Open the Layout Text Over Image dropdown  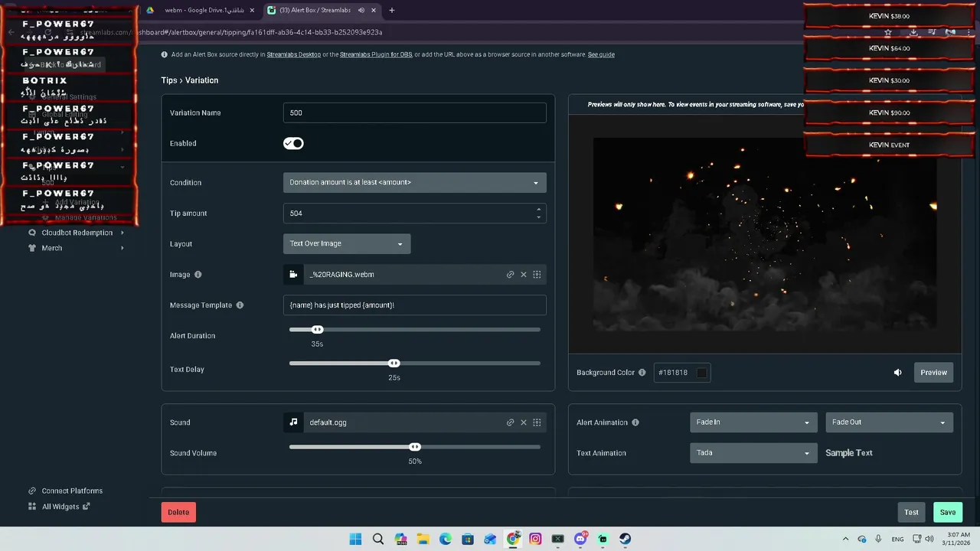click(x=347, y=243)
